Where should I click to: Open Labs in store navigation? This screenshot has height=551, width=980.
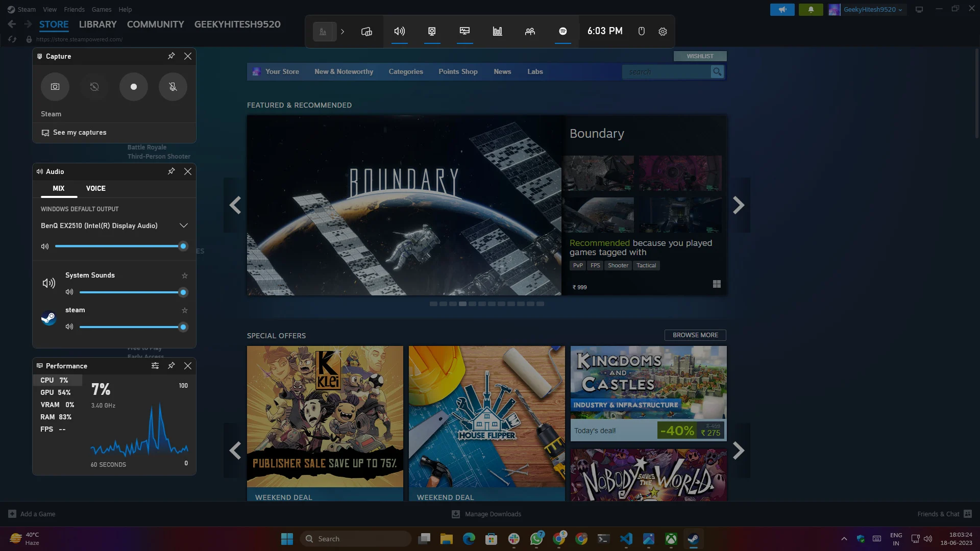coord(535,72)
